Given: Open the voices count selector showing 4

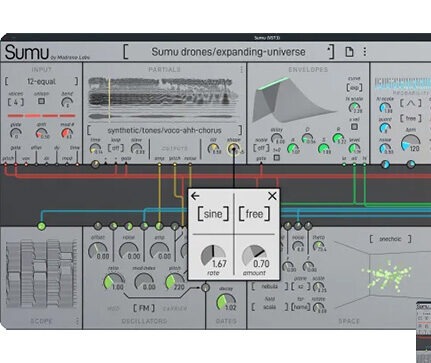Looking at the screenshot, I should point(16,102).
